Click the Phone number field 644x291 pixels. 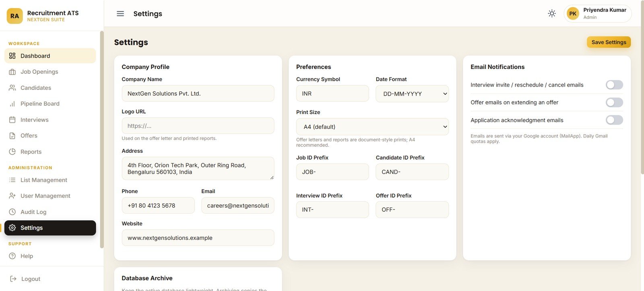[x=158, y=206]
